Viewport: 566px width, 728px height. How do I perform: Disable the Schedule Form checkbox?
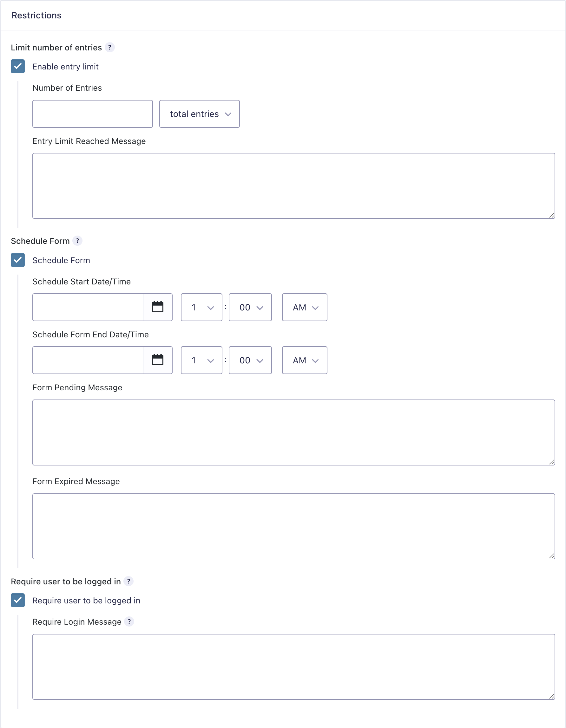coord(18,260)
